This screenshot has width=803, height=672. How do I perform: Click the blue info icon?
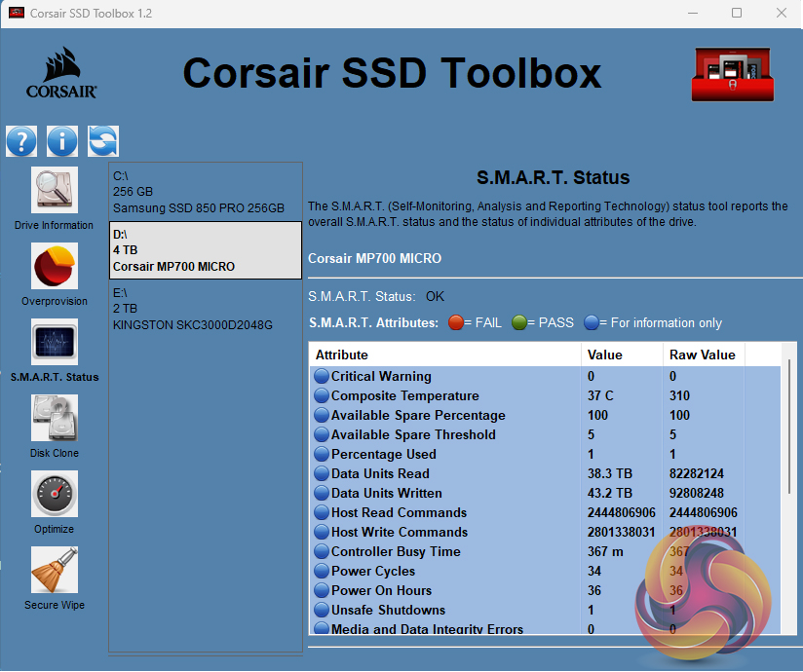point(62,141)
